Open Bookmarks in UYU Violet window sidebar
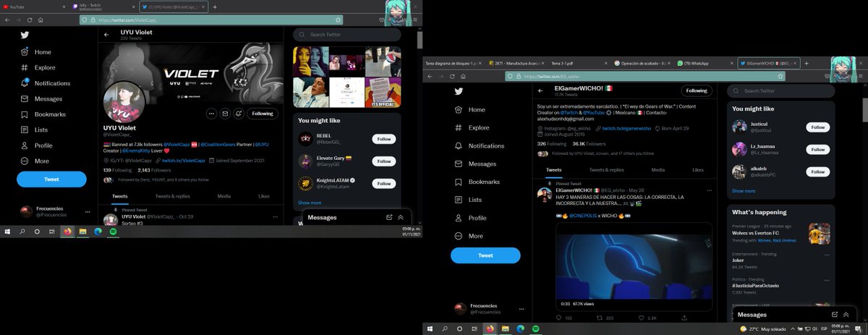The image size is (868, 335). click(x=43, y=114)
